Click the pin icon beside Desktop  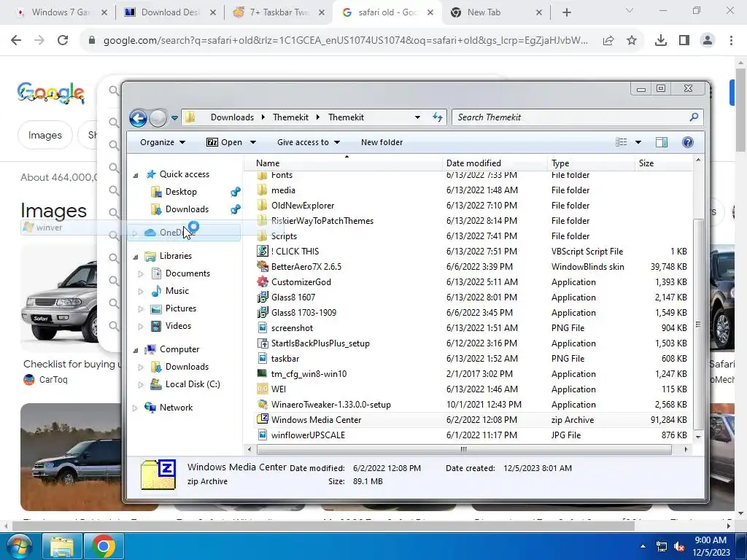(236, 192)
